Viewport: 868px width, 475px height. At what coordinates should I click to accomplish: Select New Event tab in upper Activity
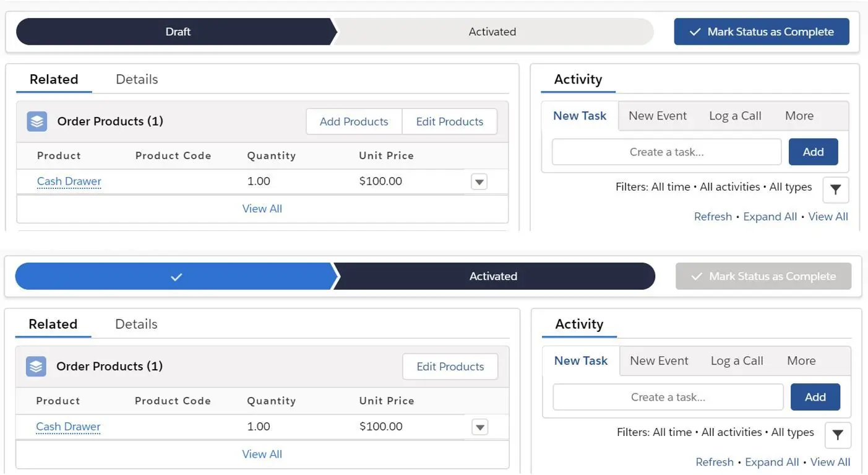pyautogui.click(x=658, y=116)
